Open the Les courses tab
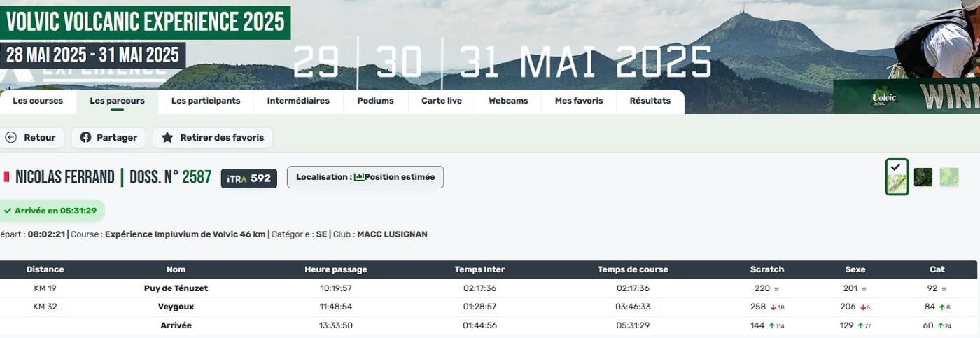 [x=38, y=101]
